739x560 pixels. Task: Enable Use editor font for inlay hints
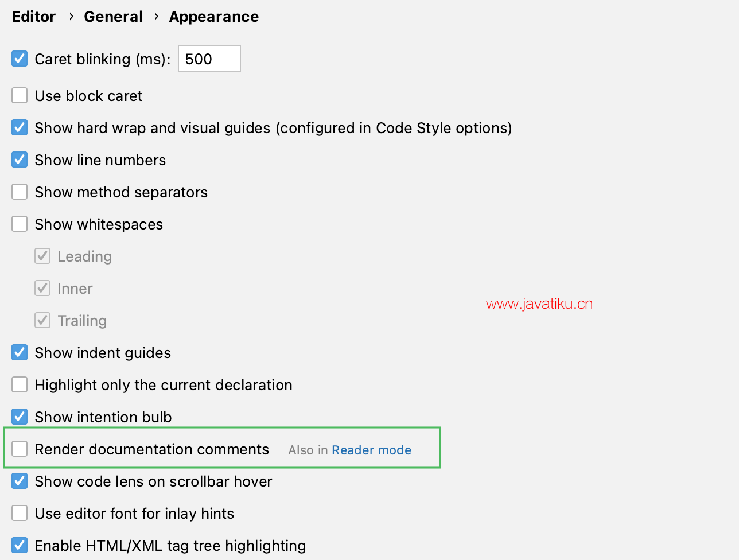click(x=20, y=513)
